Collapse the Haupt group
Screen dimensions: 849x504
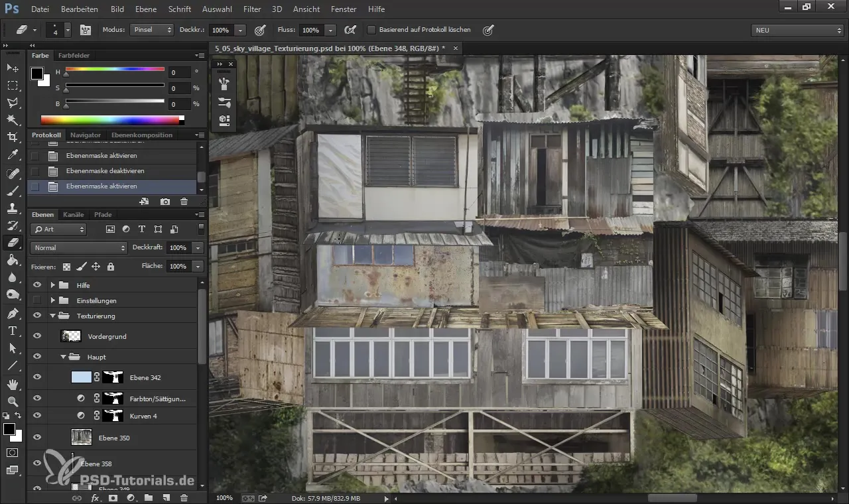[64, 357]
